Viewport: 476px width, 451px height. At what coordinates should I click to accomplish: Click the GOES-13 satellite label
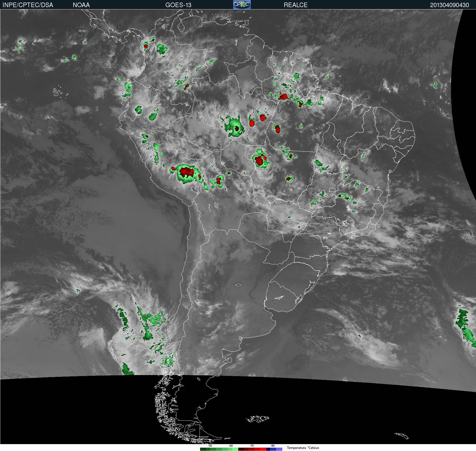[x=178, y=5]
